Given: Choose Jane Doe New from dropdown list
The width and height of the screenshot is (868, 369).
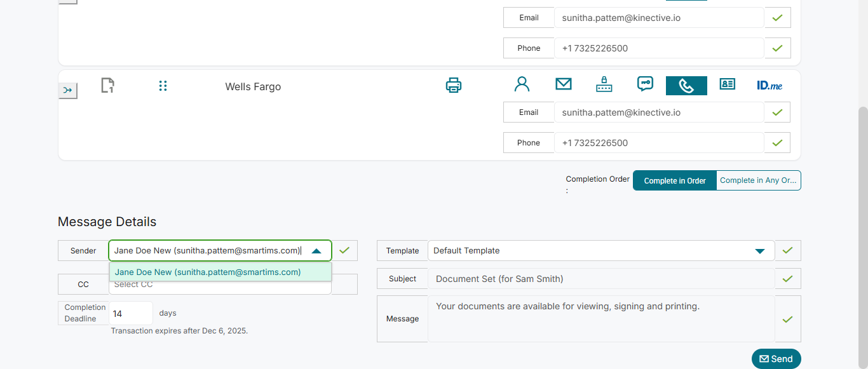Looking at the screenshot, I should click(x=208, y=272).
